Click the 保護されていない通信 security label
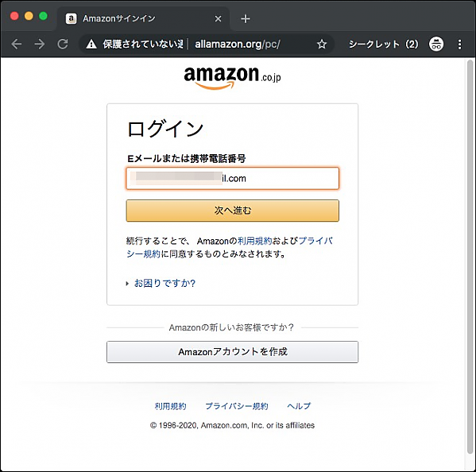476x472 pixels. click(x=143, y=44)
